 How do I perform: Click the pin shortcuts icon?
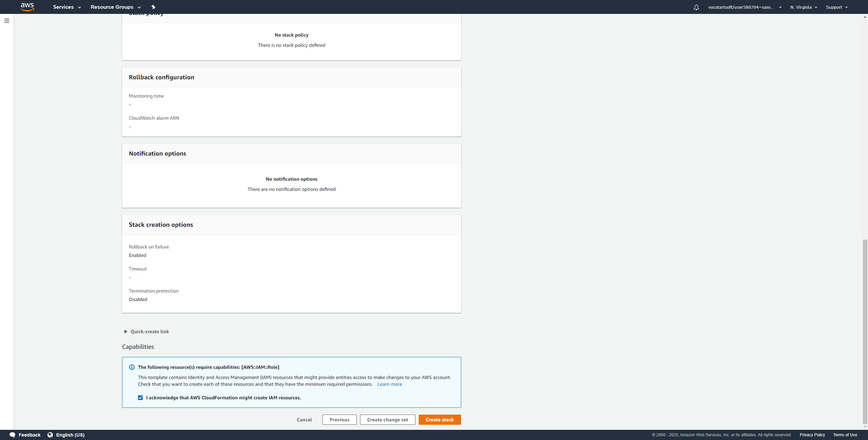click(153, 7)
